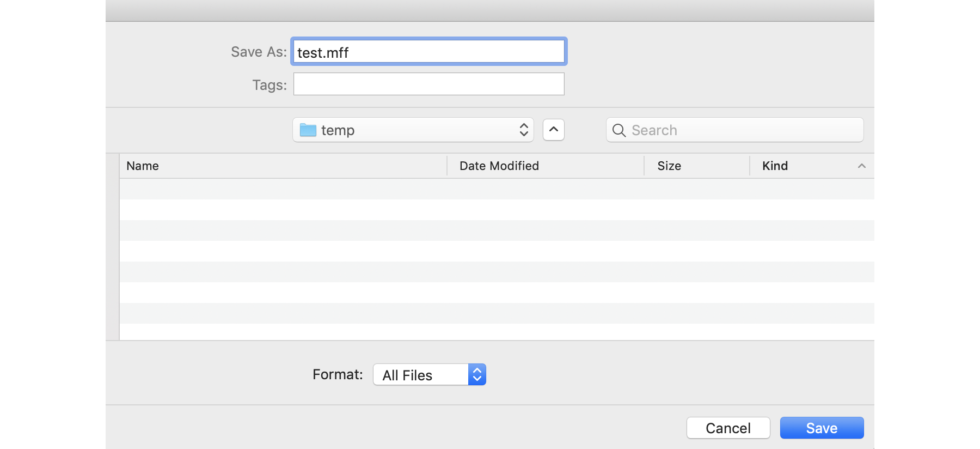The image size is (980, 449).
Task: Click the Save As filename field
Action: point(428,52)
